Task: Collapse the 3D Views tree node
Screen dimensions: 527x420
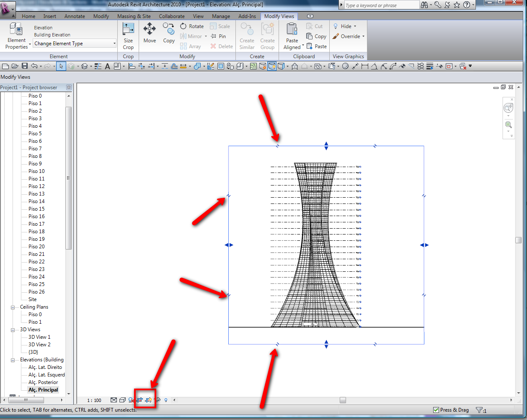Action: 13,330
